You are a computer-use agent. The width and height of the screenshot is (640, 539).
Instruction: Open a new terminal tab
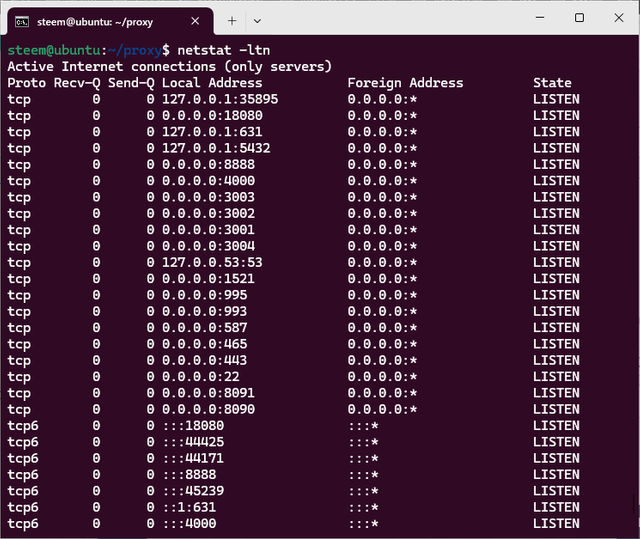(232, 21)
